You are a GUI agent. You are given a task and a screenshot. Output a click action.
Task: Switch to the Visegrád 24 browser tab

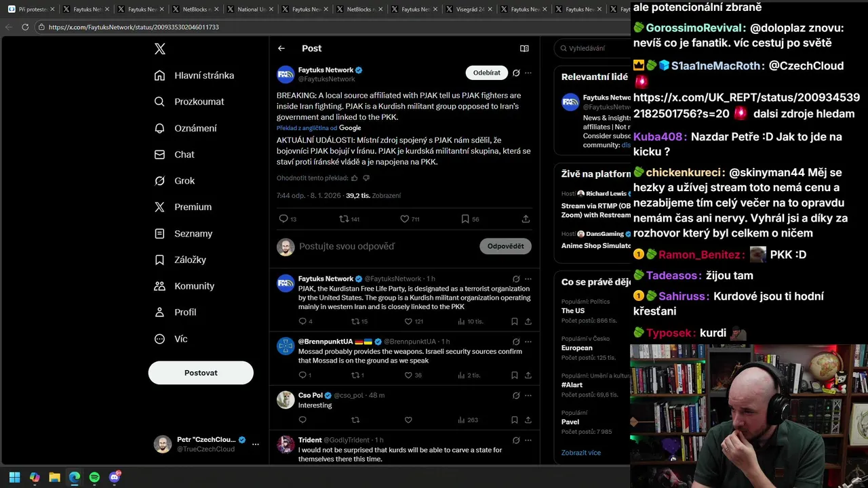pos(469,9)
